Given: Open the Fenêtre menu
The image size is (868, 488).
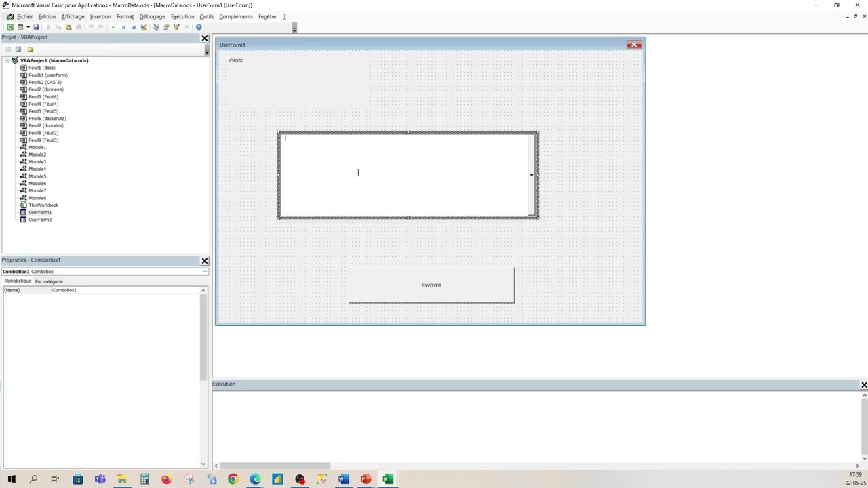Looking at the screenshot, I should 267,16.
